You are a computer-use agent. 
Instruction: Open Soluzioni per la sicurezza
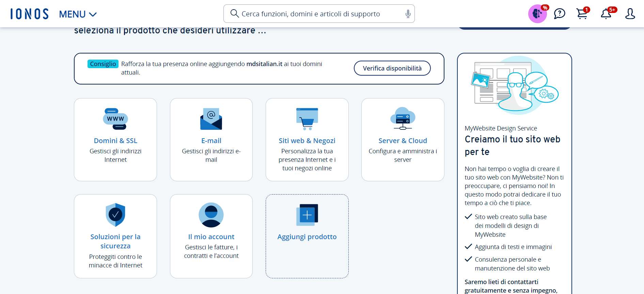[x=115, y=241]
